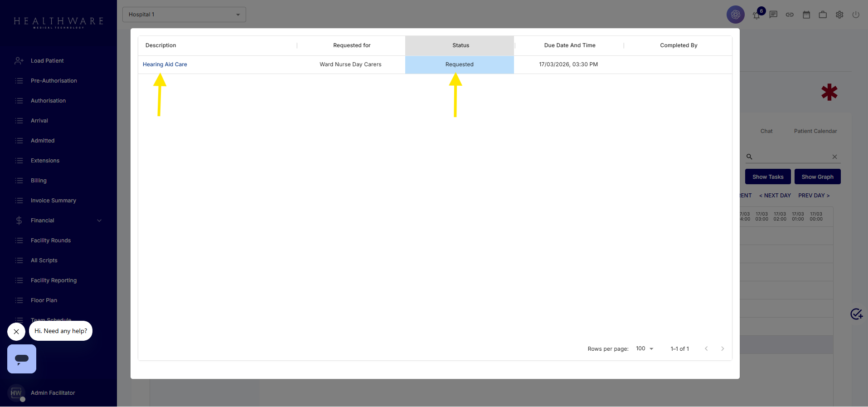The image size is (868, 407).
Task: Click the link chain icon in header
Action: pos(790,15)
